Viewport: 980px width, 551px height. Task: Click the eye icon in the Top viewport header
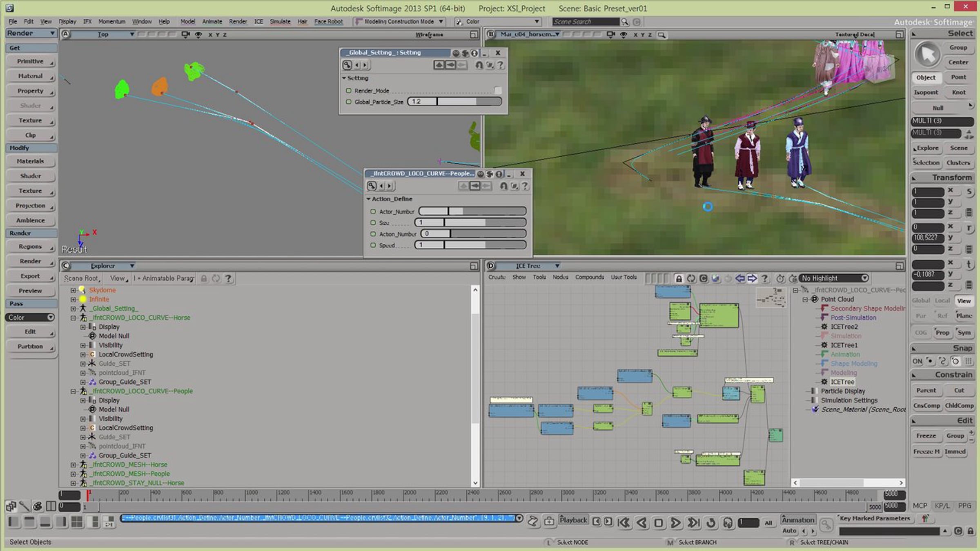(x=198, y=35)
